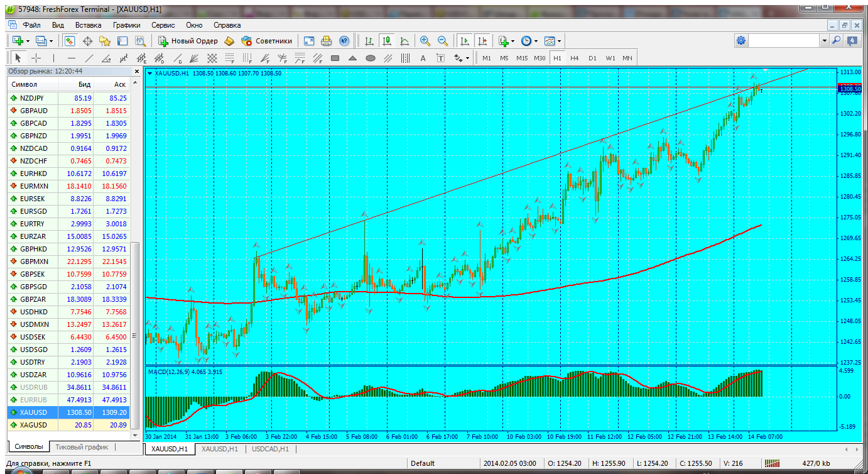Switch to the USDCAD,H1 chart tab
The image size is (868, 474).
[270, 449]
